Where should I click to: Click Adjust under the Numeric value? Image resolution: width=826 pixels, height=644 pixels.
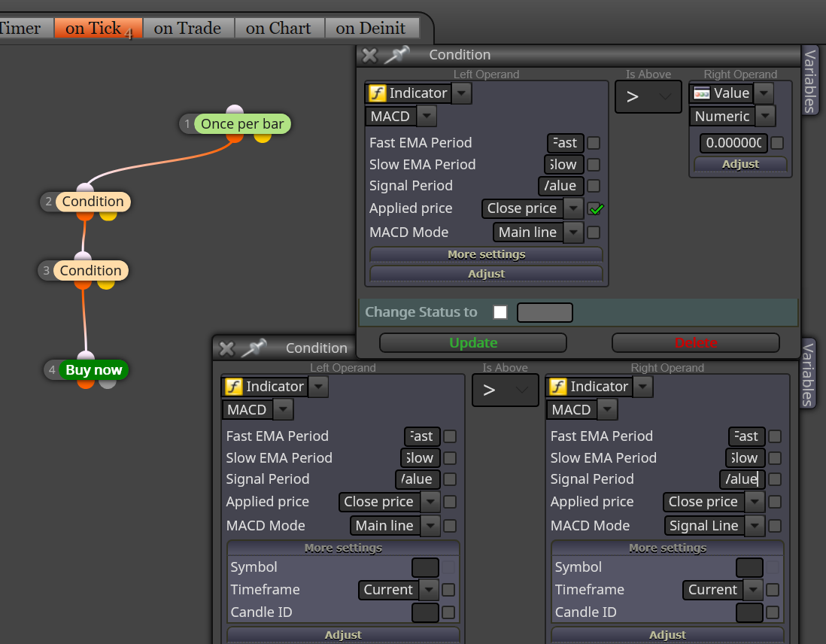click(740, 165)
